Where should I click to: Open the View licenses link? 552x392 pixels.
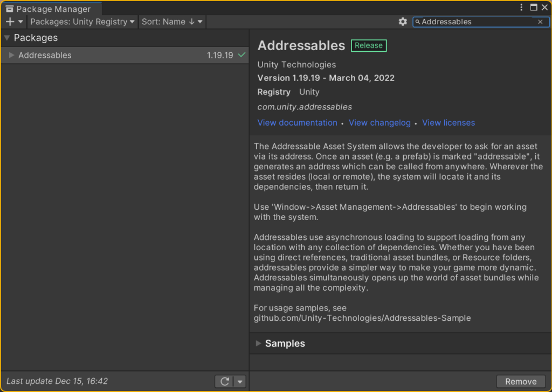[448, 122]
